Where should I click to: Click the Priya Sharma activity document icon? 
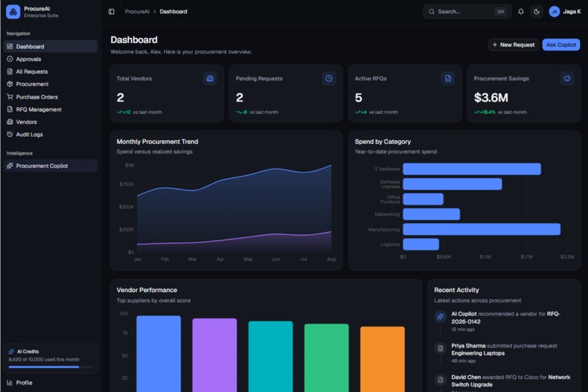click(x=440, y=348)
